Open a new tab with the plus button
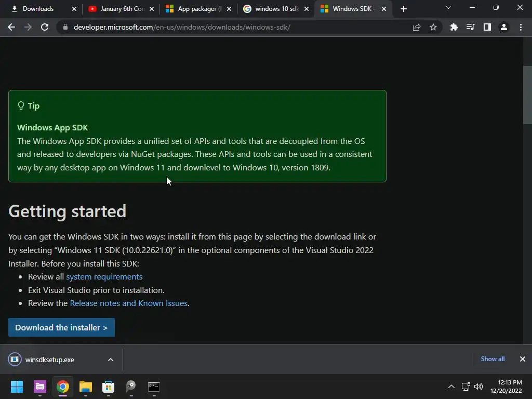This screenshot has width=532, height=399. point(403,9)
